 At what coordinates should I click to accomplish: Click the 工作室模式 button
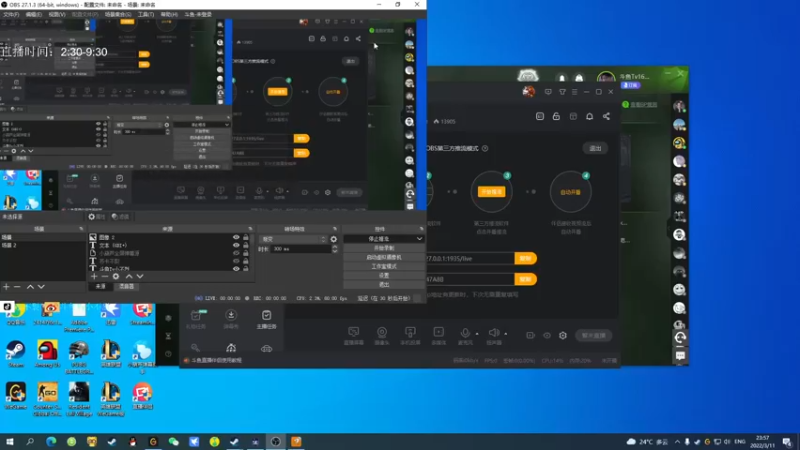pyautogui.click(x=384, y=266)
